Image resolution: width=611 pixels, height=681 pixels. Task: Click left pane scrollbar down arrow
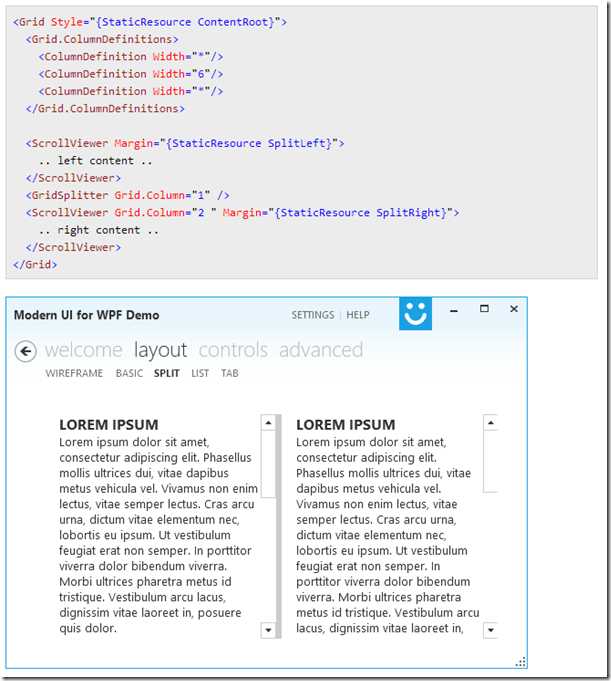pyautogui.click(x=268, y=630)
